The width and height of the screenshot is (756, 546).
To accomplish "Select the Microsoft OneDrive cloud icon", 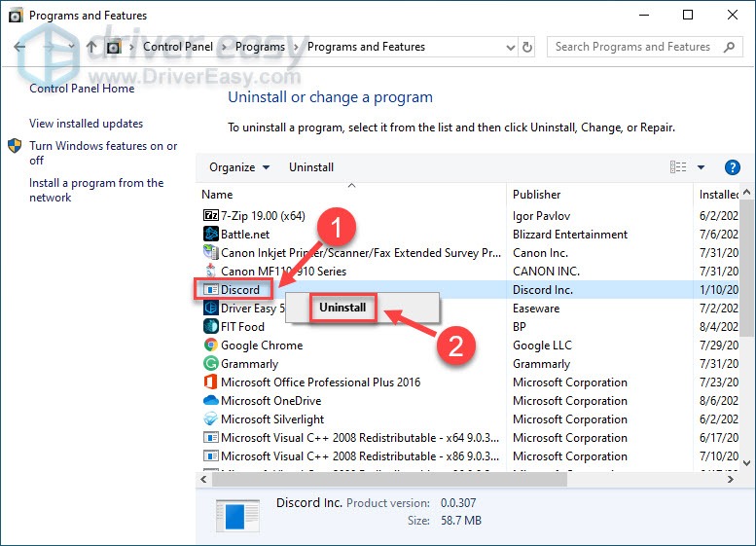I will [x=211, y=400].
